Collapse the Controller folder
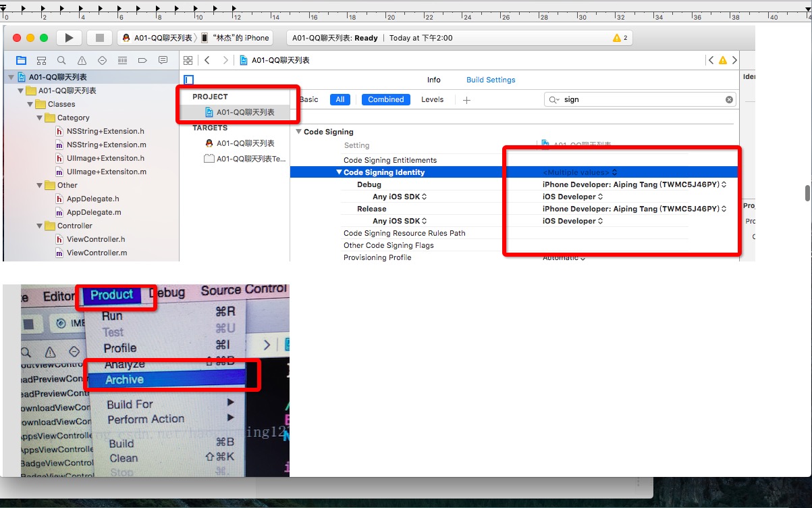The height and width of the screenshot is (508, 812). [39, 226]
